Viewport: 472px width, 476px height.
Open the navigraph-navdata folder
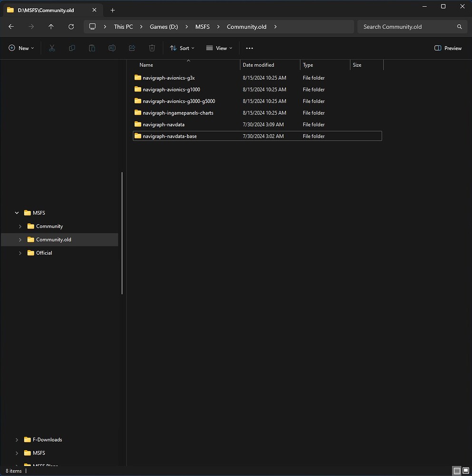(x=164, y=124)
